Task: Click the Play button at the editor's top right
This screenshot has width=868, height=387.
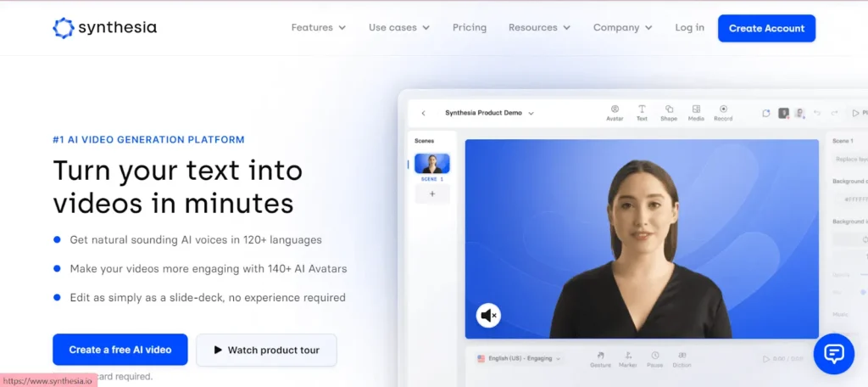Action: coord(860,113)
